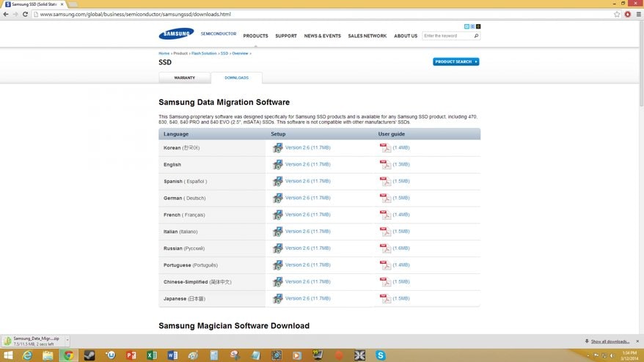Open the Windows Start button
The height and width of the screenshot is (362, 644).
point(8,355)
